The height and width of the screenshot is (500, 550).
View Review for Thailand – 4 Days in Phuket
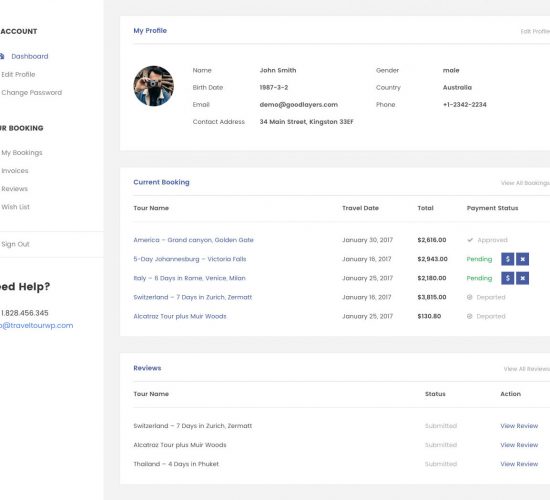(519, 464)
